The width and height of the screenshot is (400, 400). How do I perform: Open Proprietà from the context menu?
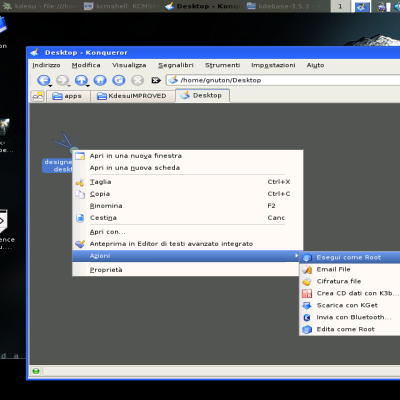(x=187, y=270)
